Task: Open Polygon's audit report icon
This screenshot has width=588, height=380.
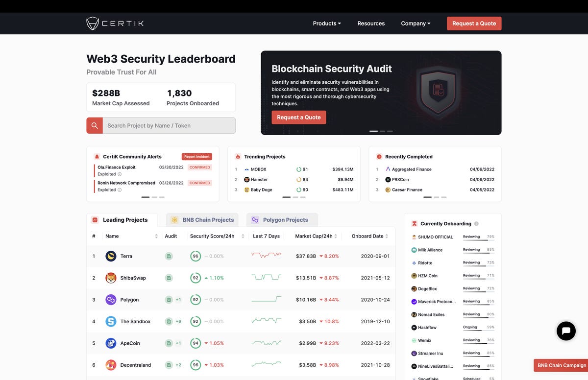Action: pos(169,300)
